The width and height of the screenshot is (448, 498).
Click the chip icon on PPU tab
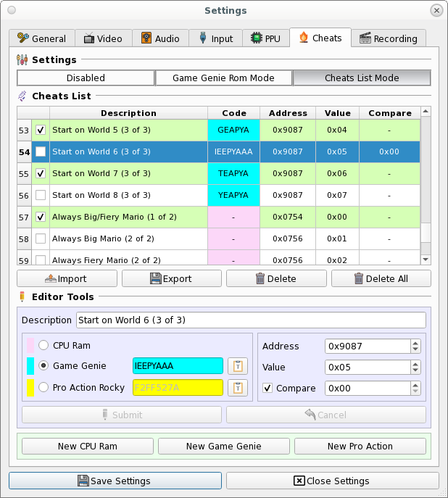[256, 38]
